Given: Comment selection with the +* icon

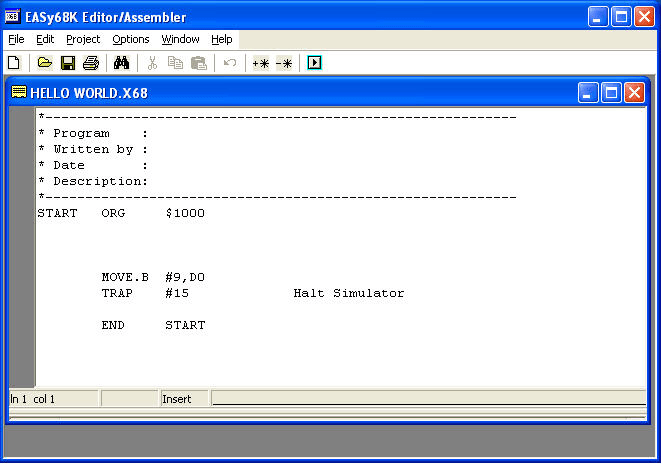Looking at the screenshot, I should (x=261, y=63).
